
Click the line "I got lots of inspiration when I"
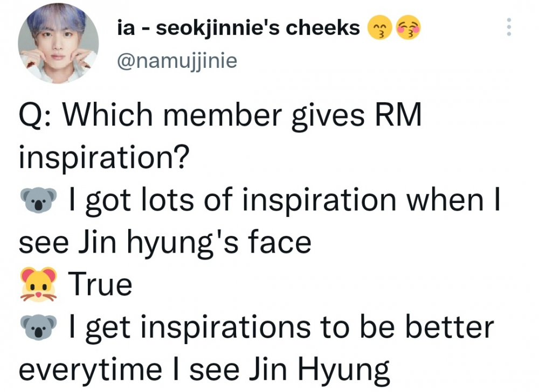click(x=284, y=201)
